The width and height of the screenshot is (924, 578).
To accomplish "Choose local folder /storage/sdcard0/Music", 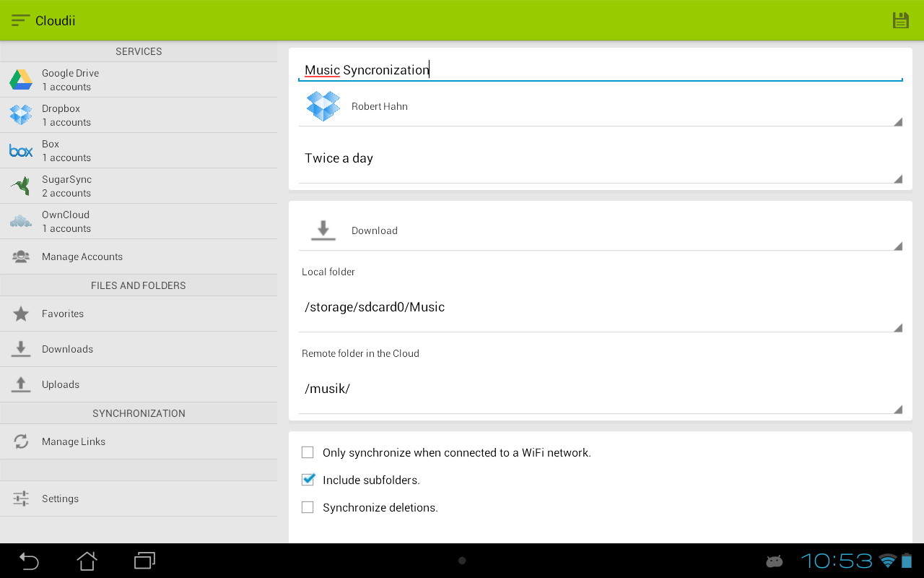I will [x=601, y=307].
